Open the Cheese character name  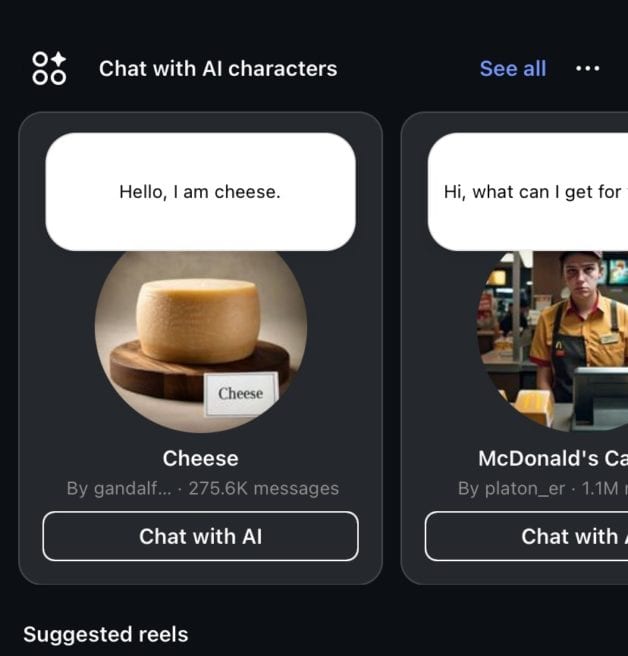[200, 459]
